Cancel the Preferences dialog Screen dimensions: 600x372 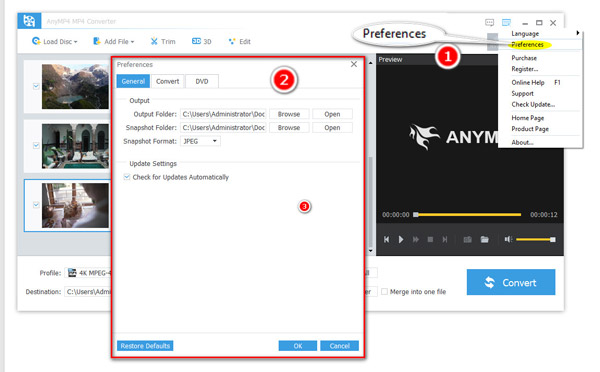[x=339, y=346]
